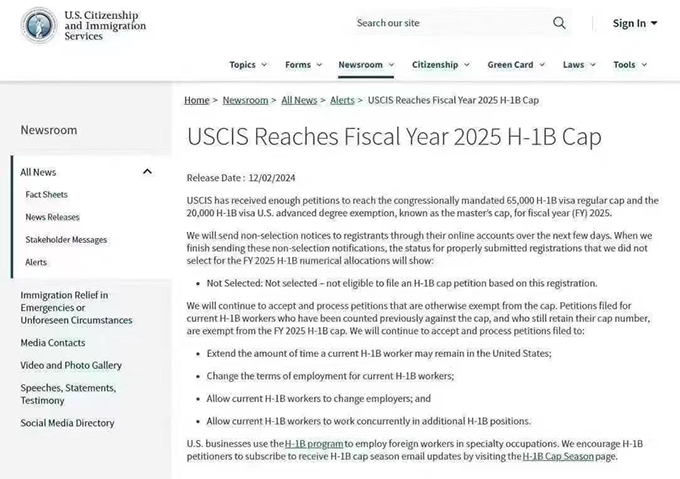Expand the Citizenship menu
The height and width of the screenshot is (479, 680).
click(441, 65)
